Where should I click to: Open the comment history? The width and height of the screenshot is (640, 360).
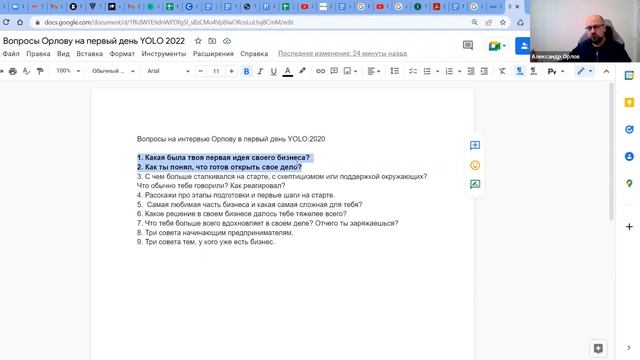tap(468, 45)
